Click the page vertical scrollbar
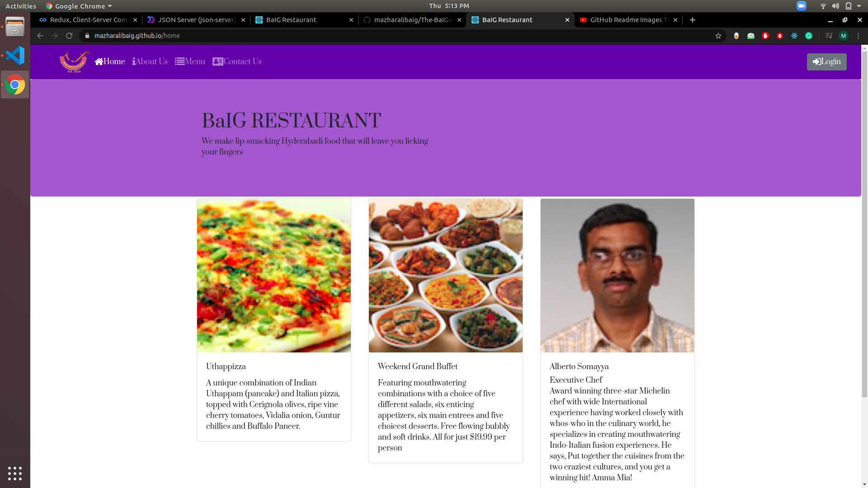 click(x=864, y=226)
